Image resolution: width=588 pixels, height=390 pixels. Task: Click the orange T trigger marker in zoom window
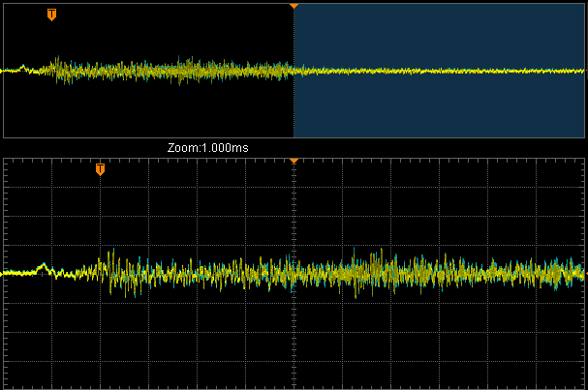100,169
